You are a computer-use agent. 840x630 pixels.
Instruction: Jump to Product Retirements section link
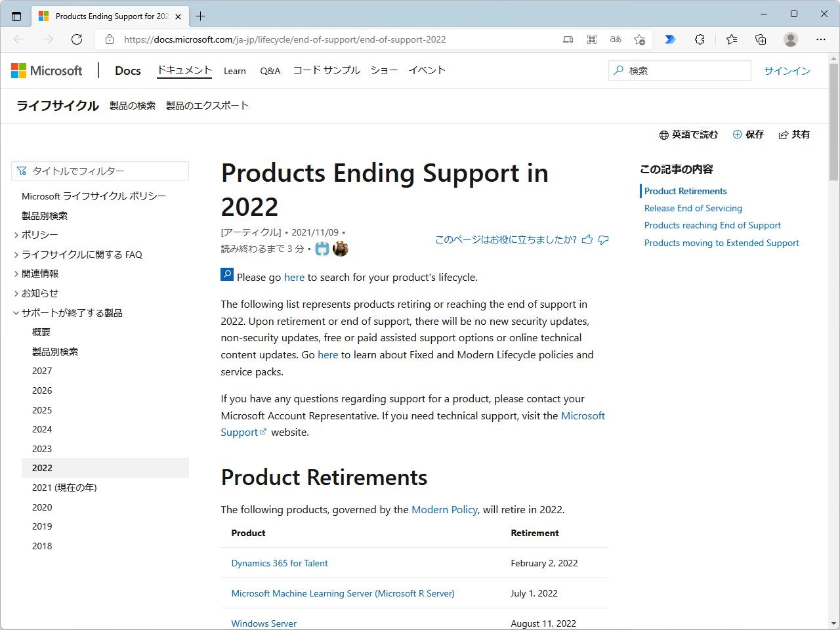pyautogui.click(x=686, y=191)
